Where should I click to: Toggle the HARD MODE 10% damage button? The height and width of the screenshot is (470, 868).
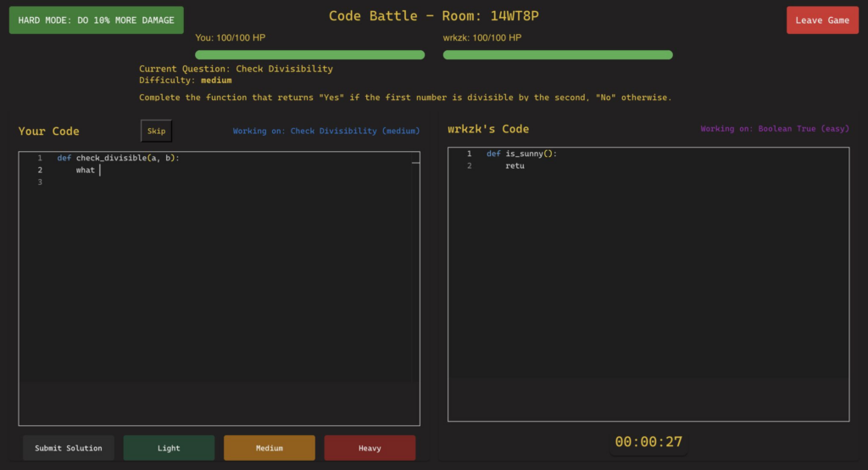(97, 20)
